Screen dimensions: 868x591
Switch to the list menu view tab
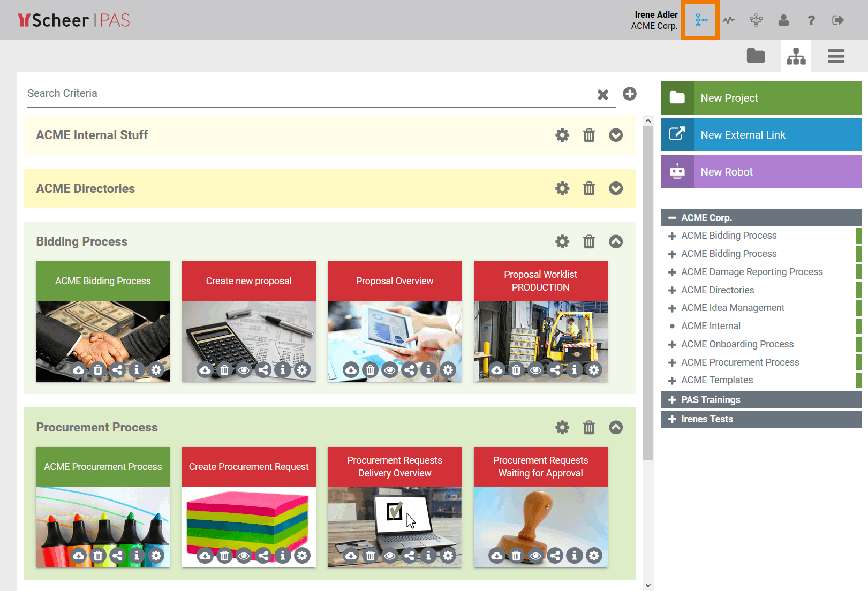836,56
